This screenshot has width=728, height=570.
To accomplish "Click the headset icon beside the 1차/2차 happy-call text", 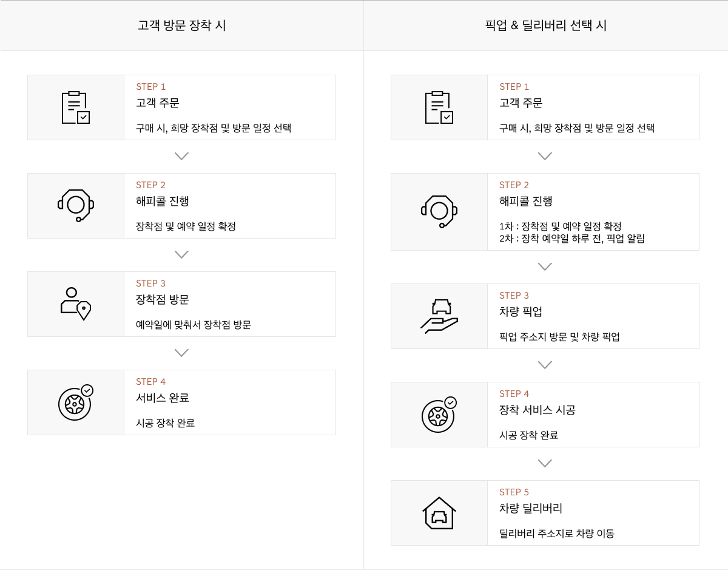I will tap(439, 212).
